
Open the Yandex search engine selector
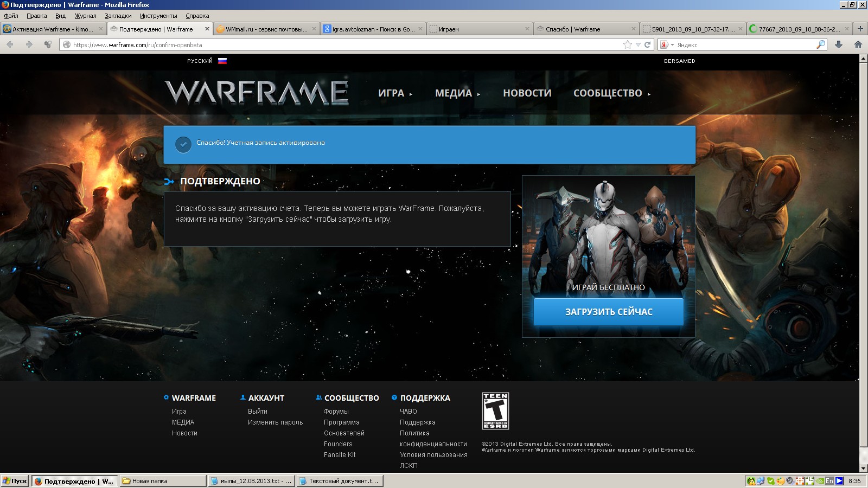pos(667,44)
